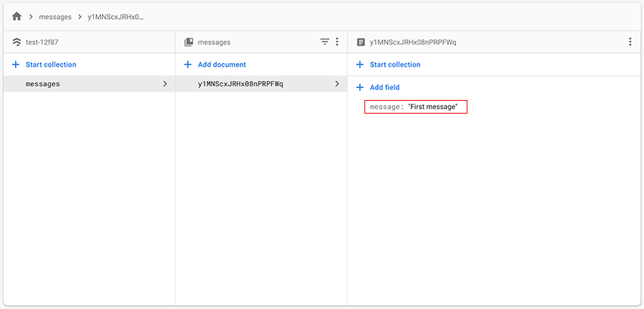Viewport: 644px width, 309px height.
Task: Expand the messages collection row chevron
Action: (x=165, y=84)
